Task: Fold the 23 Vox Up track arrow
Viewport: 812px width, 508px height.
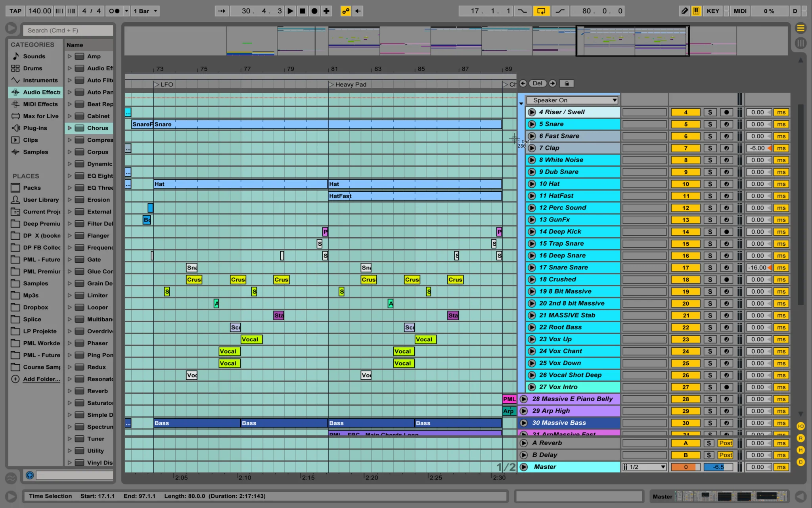Action: pos(532,339)
